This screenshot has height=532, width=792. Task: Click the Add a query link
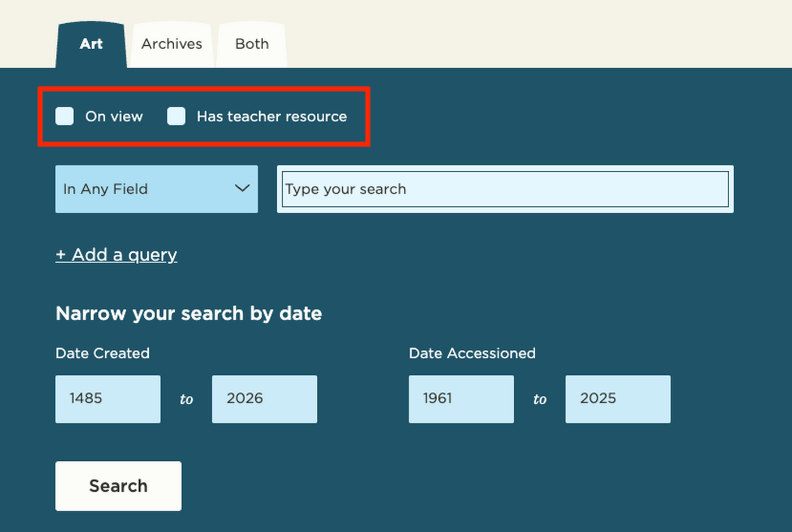pos(116,254)
